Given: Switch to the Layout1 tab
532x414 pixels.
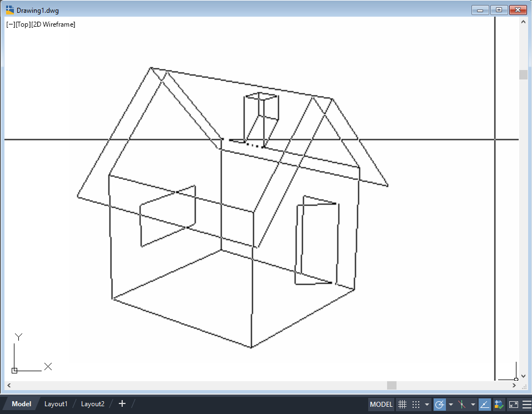Looking at the screenshot, I should point(56,404).
